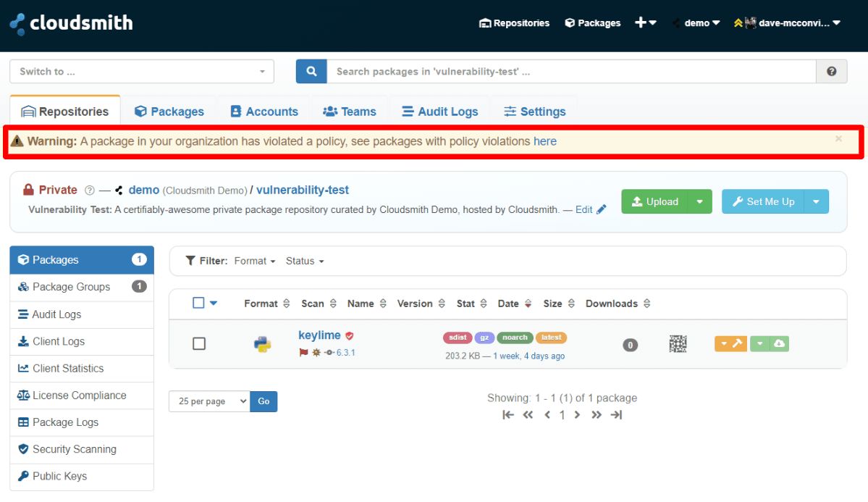Dismiss the policy violation warning banner
This screenshot has height=502, width=868.
tap(838, 138)
